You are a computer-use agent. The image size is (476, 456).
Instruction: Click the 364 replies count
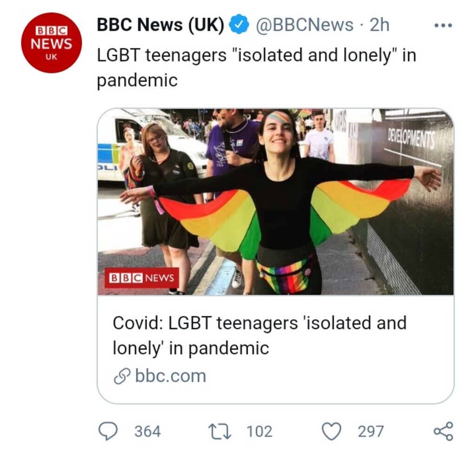[147, 431]
